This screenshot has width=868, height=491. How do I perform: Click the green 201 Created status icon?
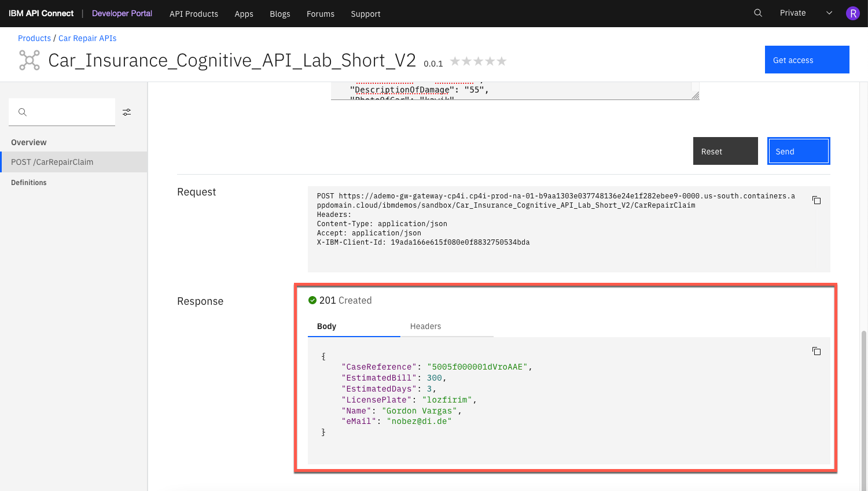(312, 300)
